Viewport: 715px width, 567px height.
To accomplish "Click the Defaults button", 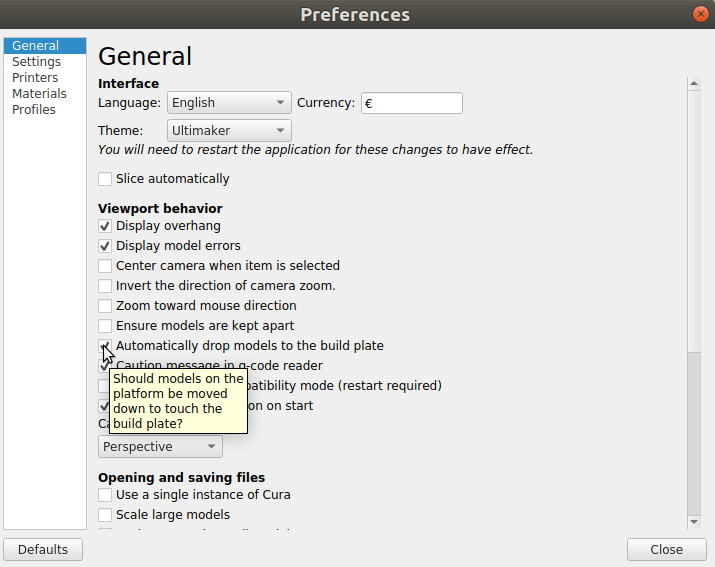I will tap(43, 549).
